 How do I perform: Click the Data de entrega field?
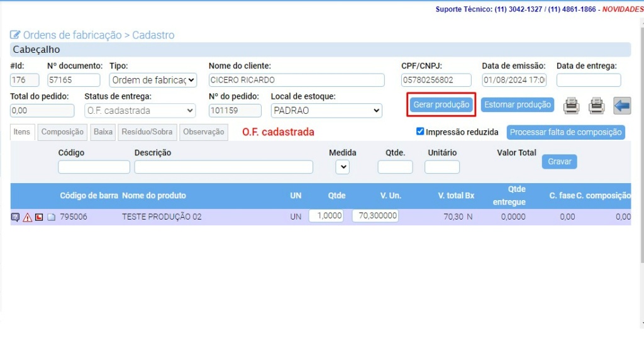pyautogui.click(x=589, y=80)
